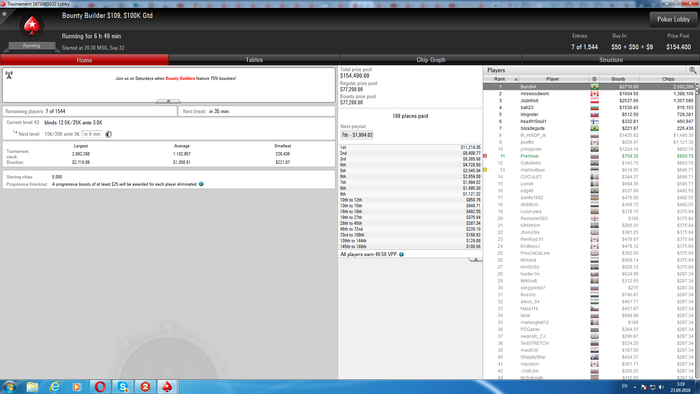
Task: Sort by Player column header
Action: pos(552,79)
